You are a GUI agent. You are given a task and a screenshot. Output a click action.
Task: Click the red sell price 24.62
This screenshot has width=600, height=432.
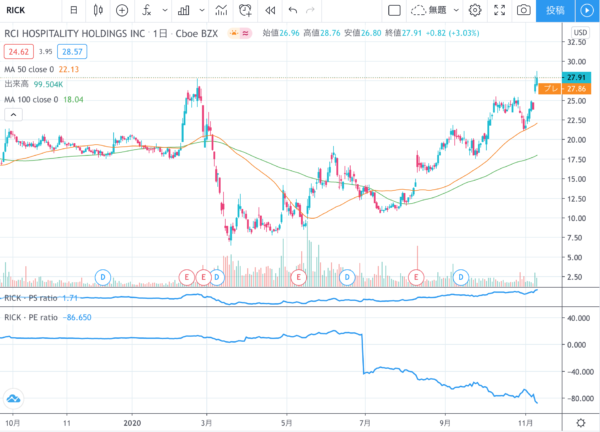pyautogui.click(x=19, y=52)
